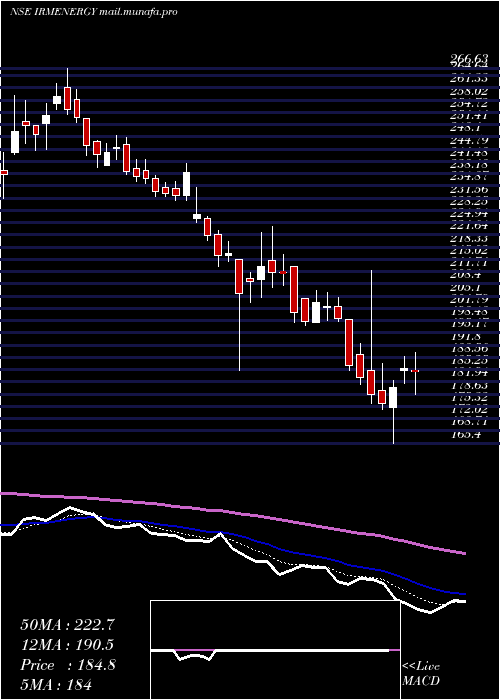Click the 218.33 price axis label
500x700 pixels.
coord(468,239)
